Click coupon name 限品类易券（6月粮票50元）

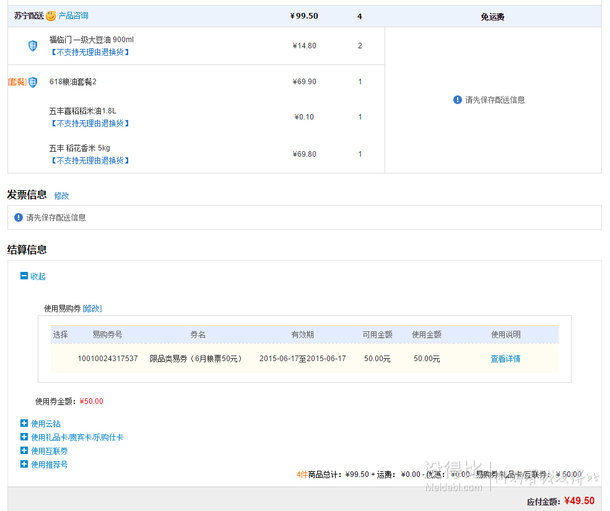point(196,359)
